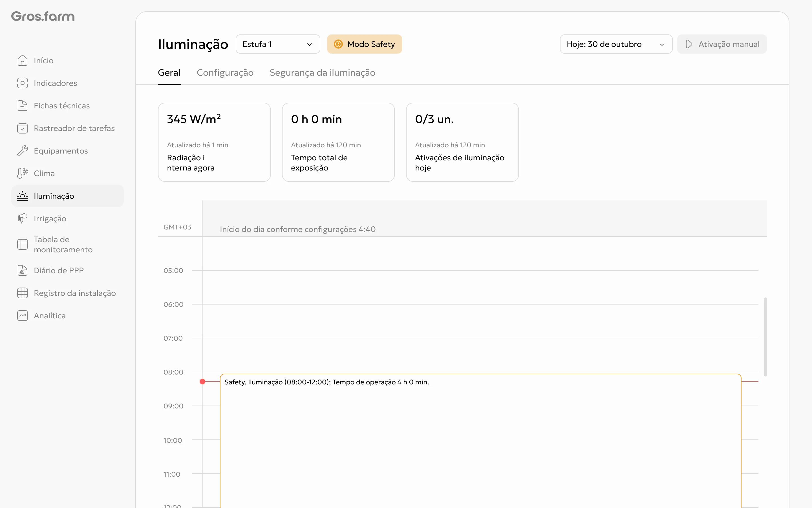This screenshot has height=508, width=812.
Task: Click the Ativação manual button
Action: coord(722,44)
